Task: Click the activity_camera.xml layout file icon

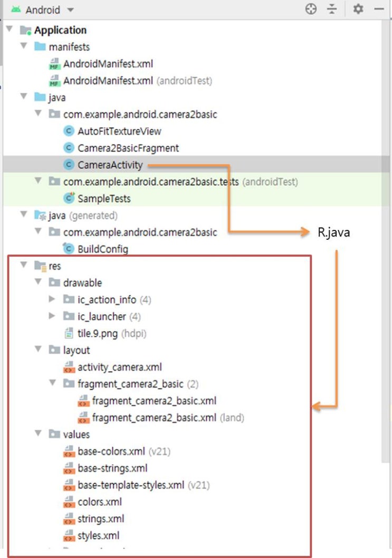Action: 69,367
